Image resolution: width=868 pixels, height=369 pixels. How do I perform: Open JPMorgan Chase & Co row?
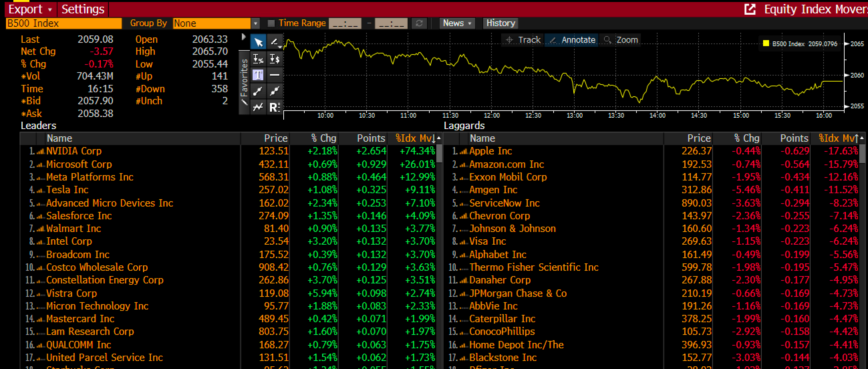click(518, 293)
